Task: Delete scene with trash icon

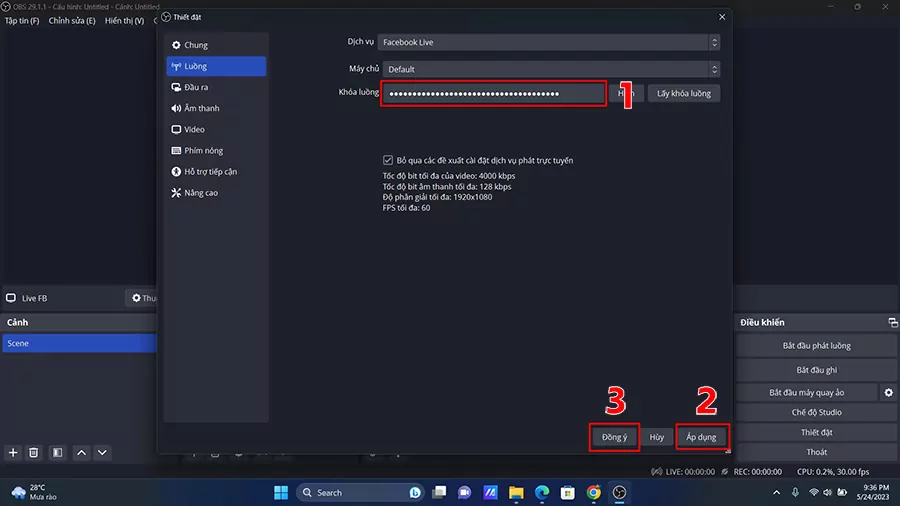Action: coord(34,453)
